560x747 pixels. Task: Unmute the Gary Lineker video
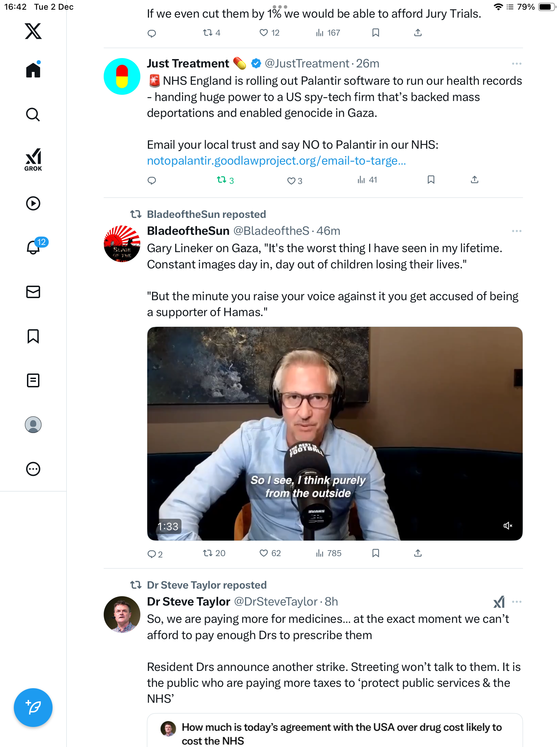click(x=507, y=526)
